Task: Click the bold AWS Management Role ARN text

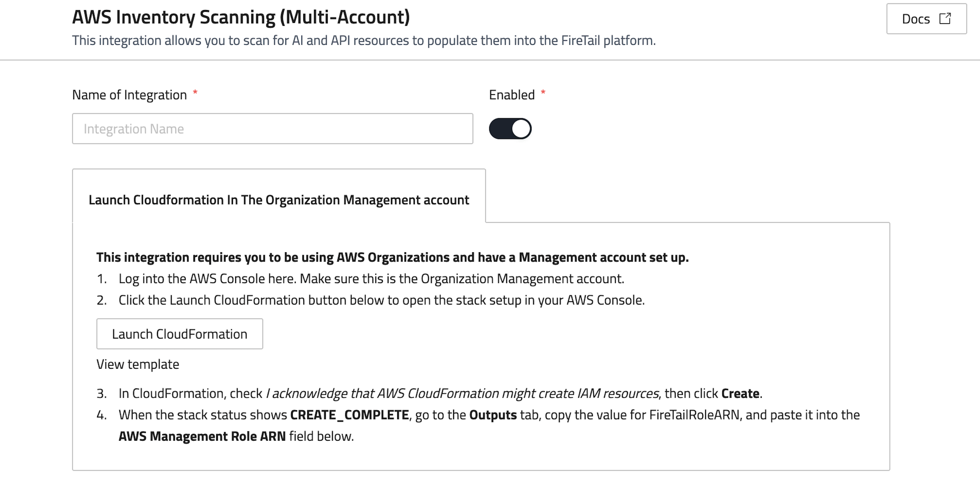Action: [x=202, y=436]
